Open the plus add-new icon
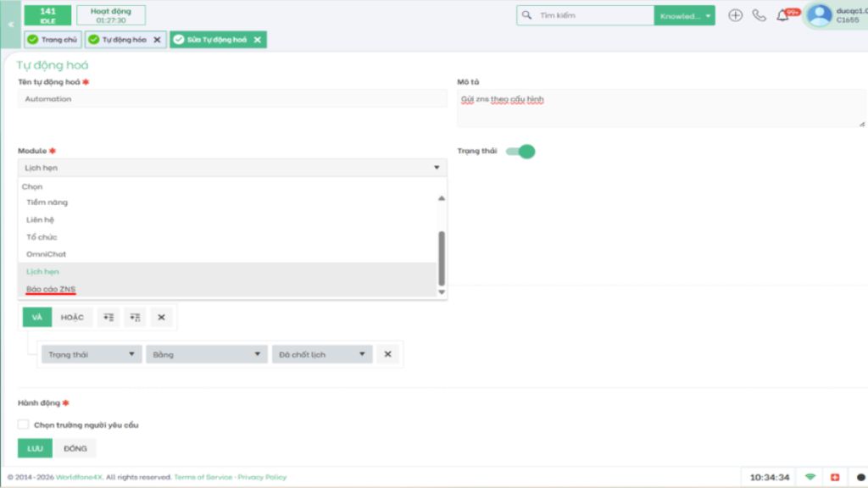The width and height of the screenshot is (868, 488). coord(735,15)
